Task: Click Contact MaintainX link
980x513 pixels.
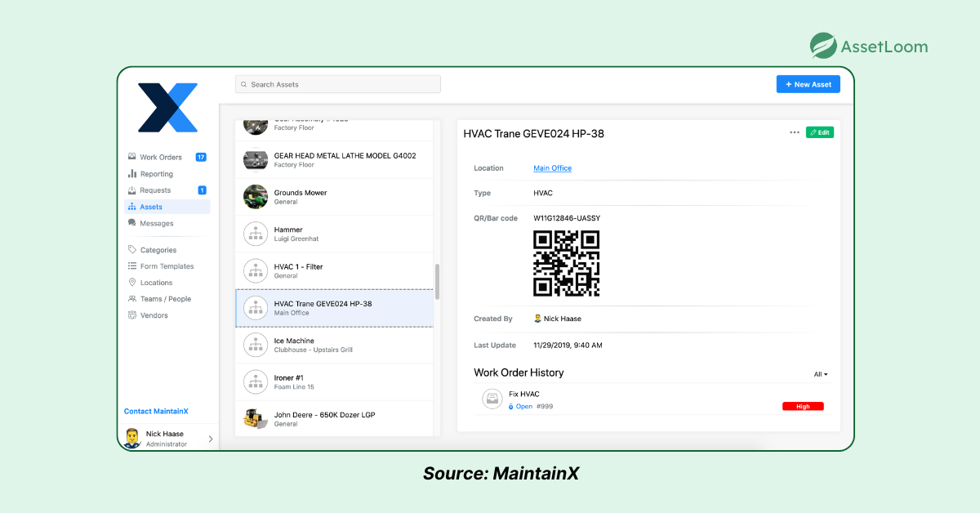Action: coord(156,412)
